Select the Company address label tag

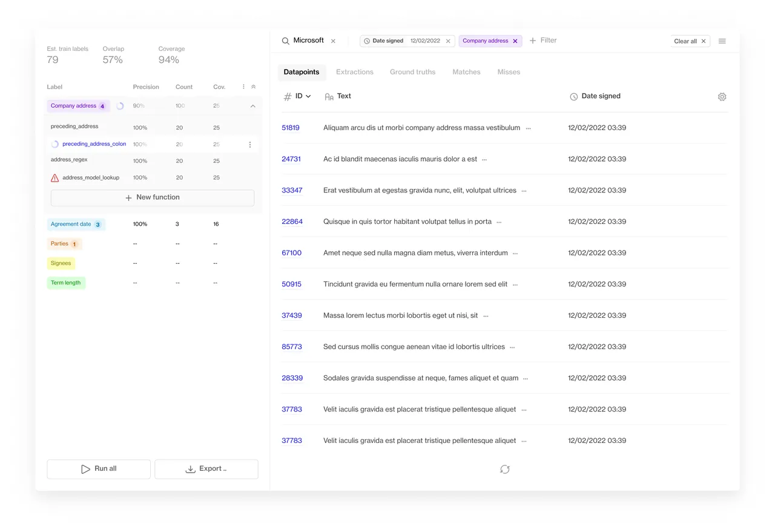point(79,106)
